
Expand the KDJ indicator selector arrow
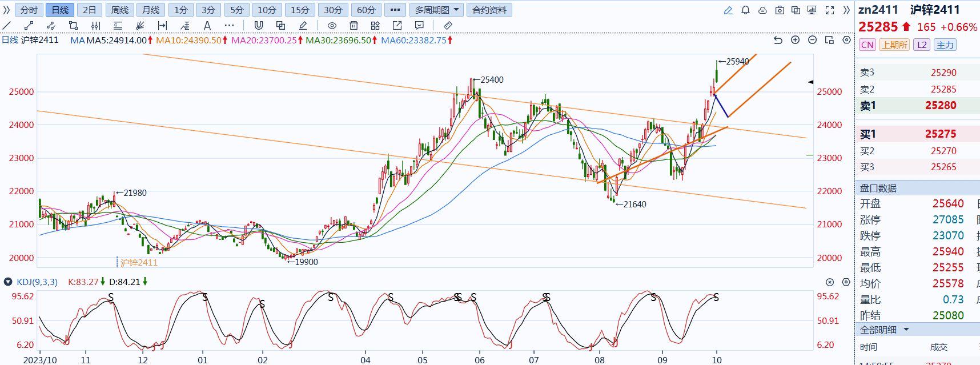[8, 282]
